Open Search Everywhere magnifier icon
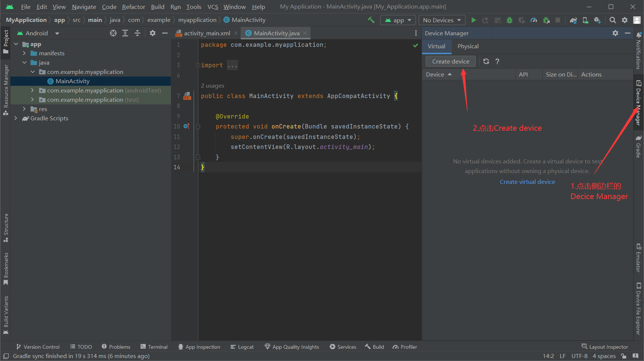 click(x=613, y=20)
